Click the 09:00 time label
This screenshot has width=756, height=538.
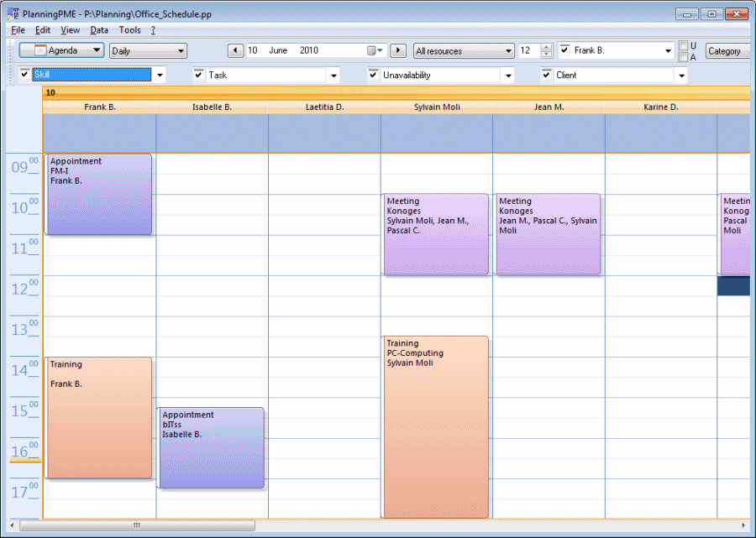[24, 167]
